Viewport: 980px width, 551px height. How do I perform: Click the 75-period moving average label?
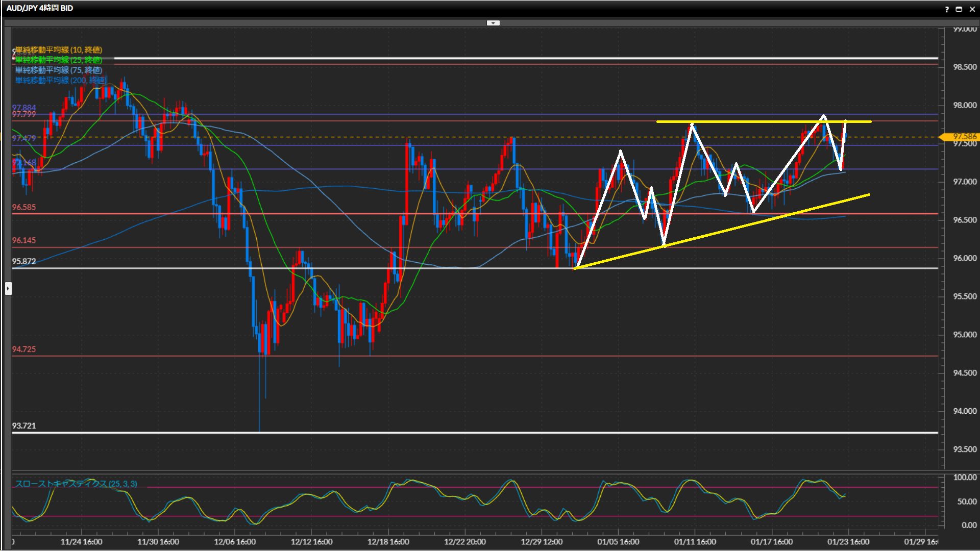(59, 70)
